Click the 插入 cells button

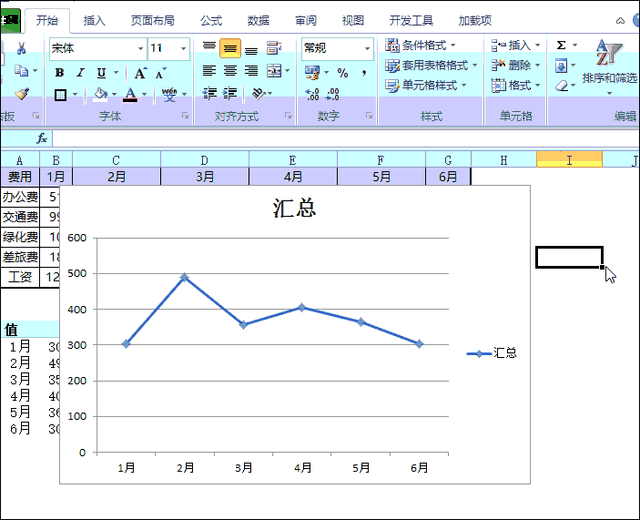(516, 45)
